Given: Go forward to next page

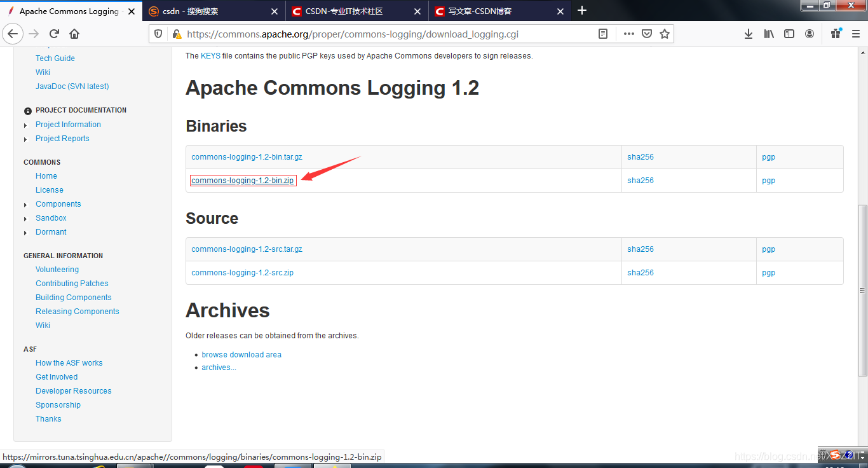Looking at the screenshot, I should pos(34,34).
